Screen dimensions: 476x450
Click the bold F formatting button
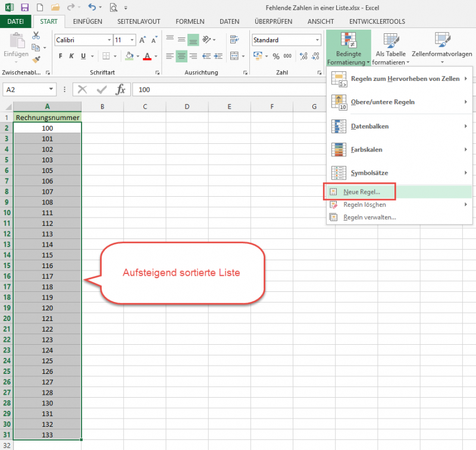(x=60, y=56)
